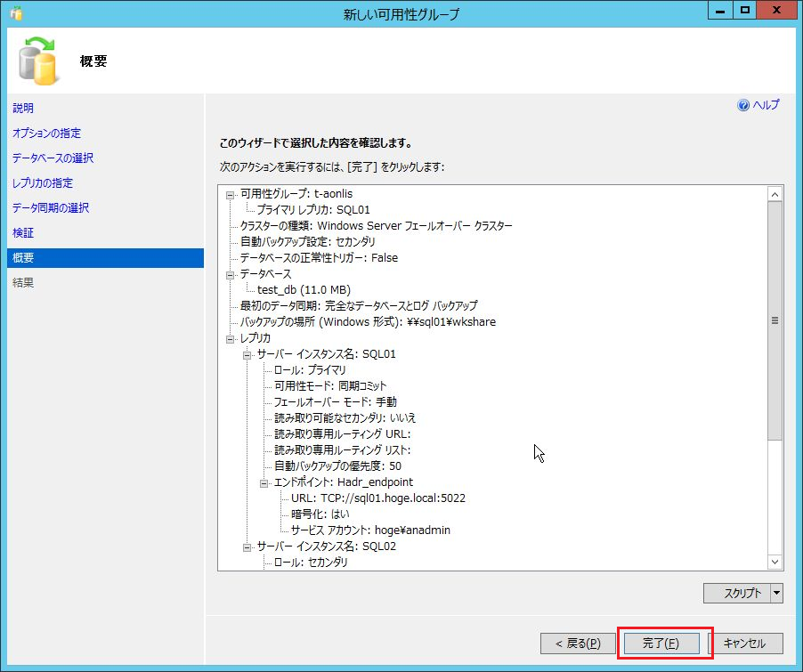803x672 pixels.
Task: Click the scrollbar down arrow in summary tree
Action: tap(775, 562)
